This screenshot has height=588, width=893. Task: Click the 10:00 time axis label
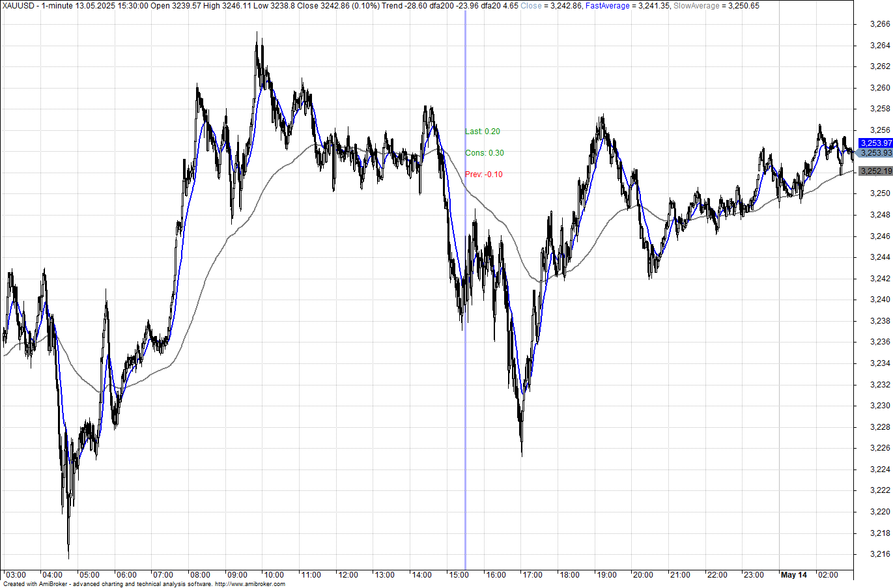coord(274,575)
